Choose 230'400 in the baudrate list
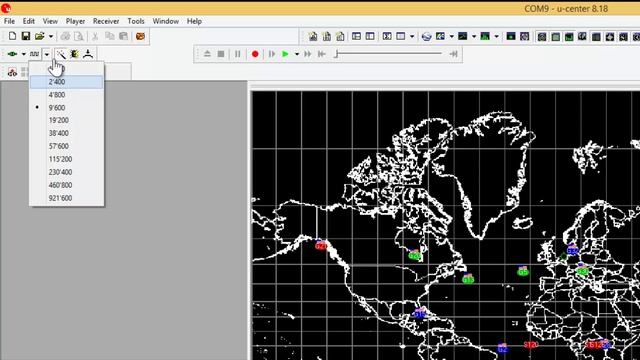Viewport: 640px width, 360px height. click(67, 172)
